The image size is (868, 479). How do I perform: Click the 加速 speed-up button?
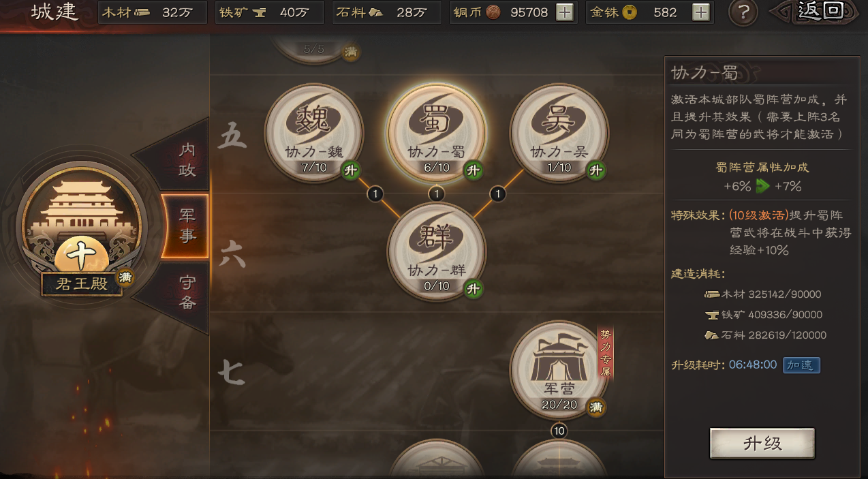point(801,365)
